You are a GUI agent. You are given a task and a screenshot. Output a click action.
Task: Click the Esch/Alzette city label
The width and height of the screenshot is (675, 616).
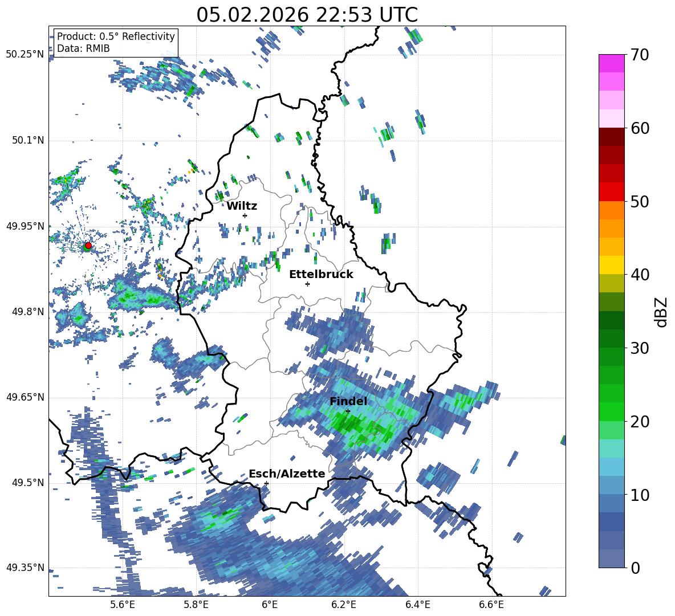click(x=287, y=474)
